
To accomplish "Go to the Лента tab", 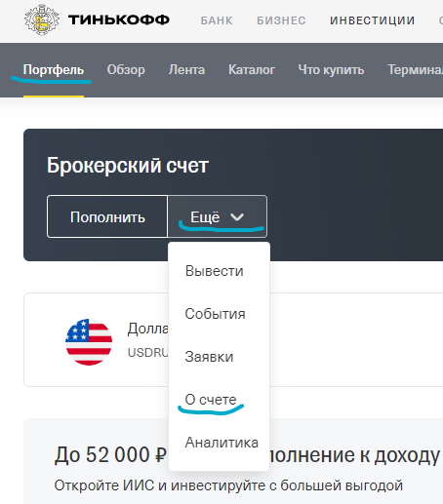I will point(186,69).
